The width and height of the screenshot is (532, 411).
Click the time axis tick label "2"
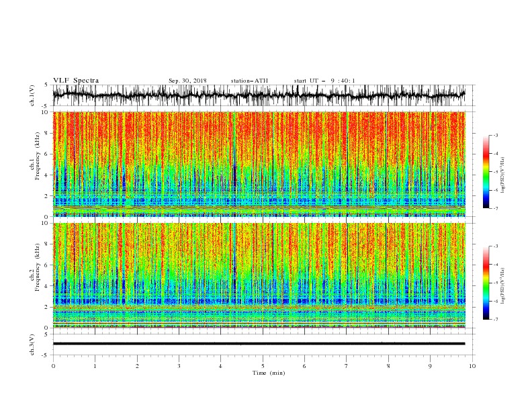click(137, 366)
